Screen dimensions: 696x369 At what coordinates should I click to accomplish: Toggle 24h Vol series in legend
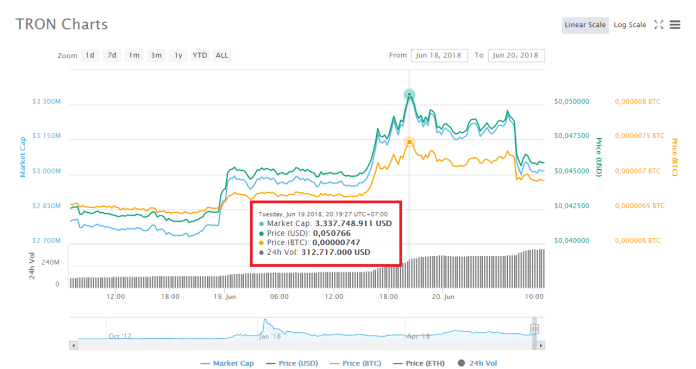click(x=477, y=363)
